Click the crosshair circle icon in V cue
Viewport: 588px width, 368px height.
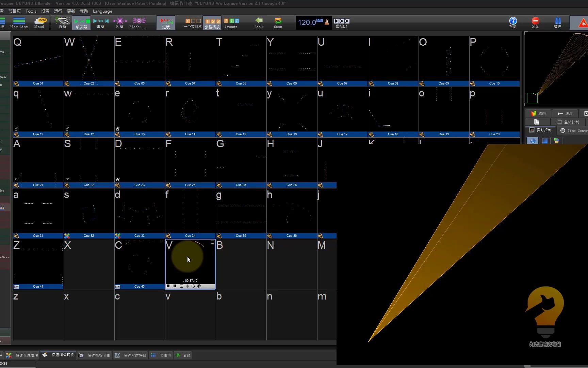coord(199,286)
